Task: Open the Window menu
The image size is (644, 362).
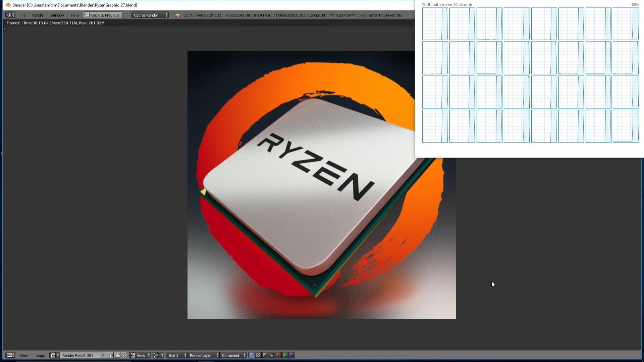Action: [x=57, y=15]
